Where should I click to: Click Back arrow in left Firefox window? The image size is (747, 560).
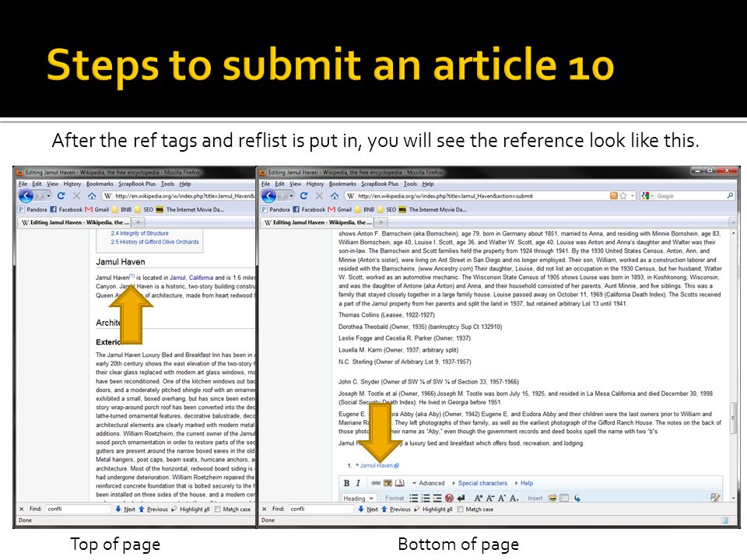(26, 196)
